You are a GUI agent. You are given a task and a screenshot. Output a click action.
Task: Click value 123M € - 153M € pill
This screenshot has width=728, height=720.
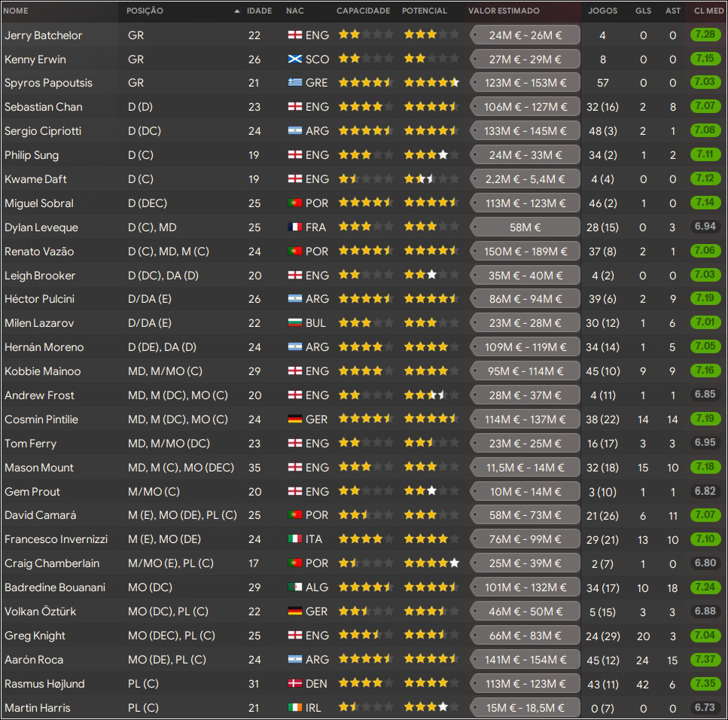point(525,83)
